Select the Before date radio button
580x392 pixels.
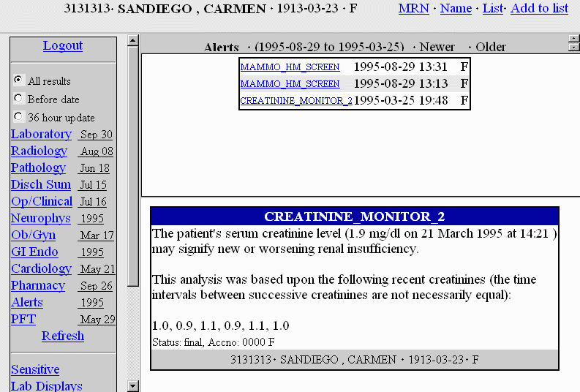[x=18, y=99]
